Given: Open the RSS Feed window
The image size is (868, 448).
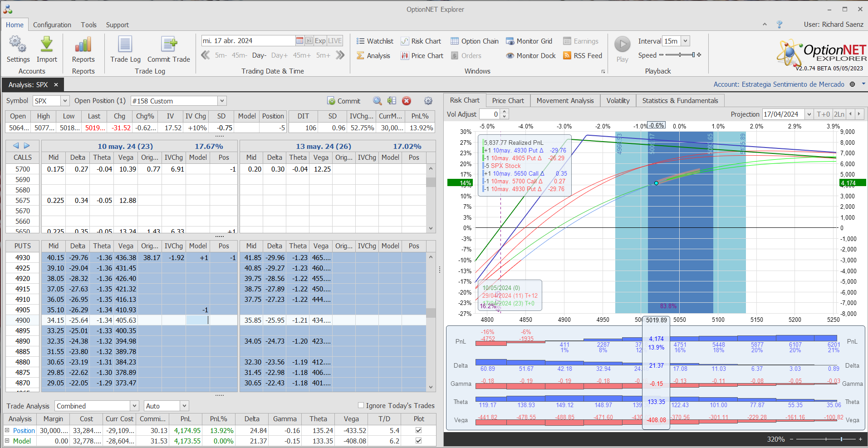Looking at the screenshot, I should [583, 55].
